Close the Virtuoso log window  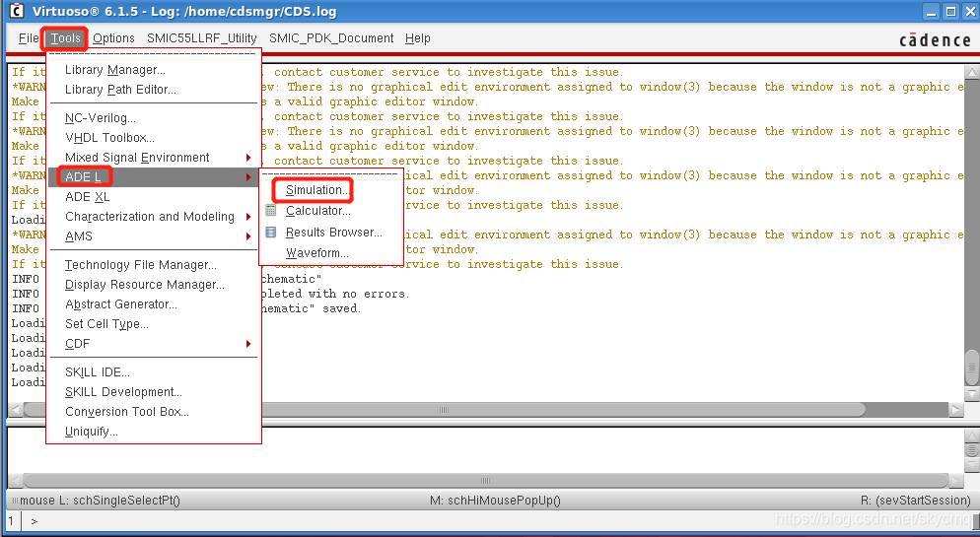tap(970, 11)
